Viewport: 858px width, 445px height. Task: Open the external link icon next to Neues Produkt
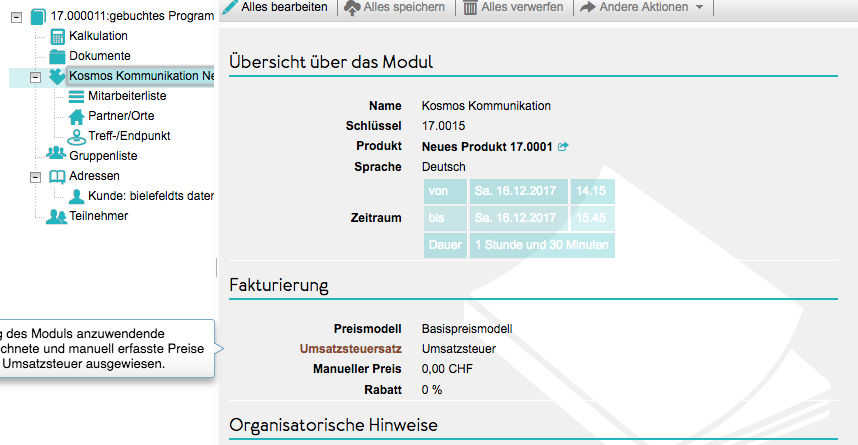click(x=563, y=147)
